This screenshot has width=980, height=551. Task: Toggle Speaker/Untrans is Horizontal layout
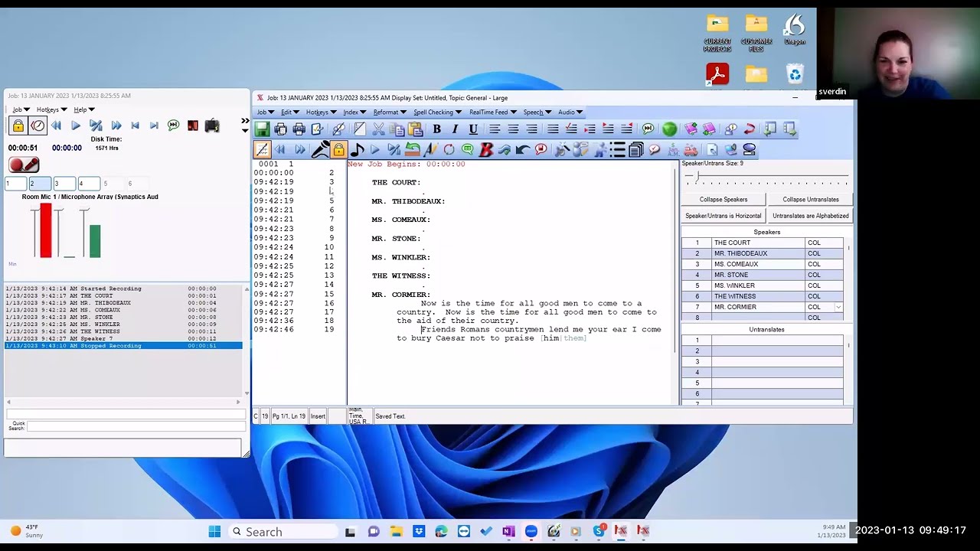point(724,216)
